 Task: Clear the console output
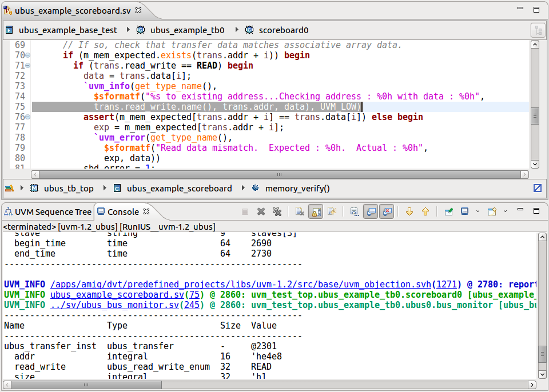click(x=300, y=211)
